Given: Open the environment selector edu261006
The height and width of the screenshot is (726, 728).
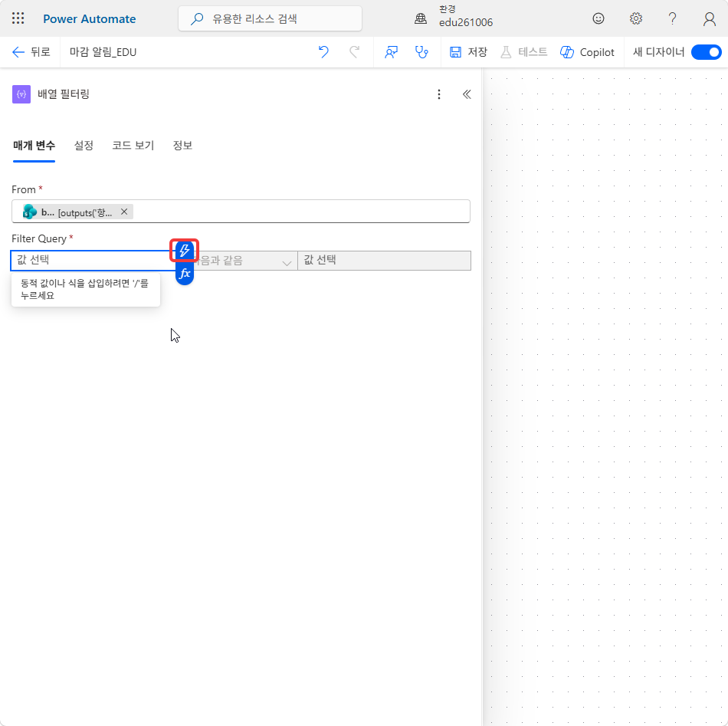Looking at the screenshot, I should [454, 17].
